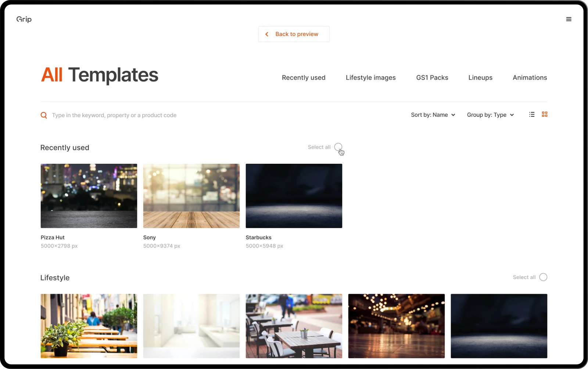Select the Pizza Hut template thumbnail
The height and width of the screenshot is (369, 588).
(x=89, y=196)
